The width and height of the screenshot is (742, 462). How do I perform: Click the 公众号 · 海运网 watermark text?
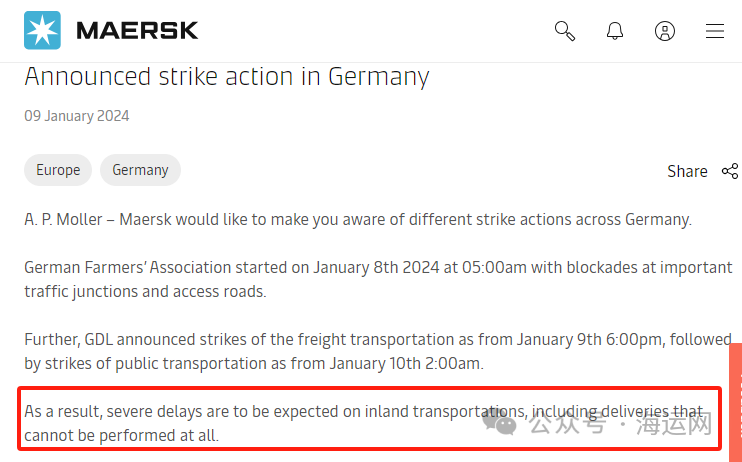[x=621, y=422]
